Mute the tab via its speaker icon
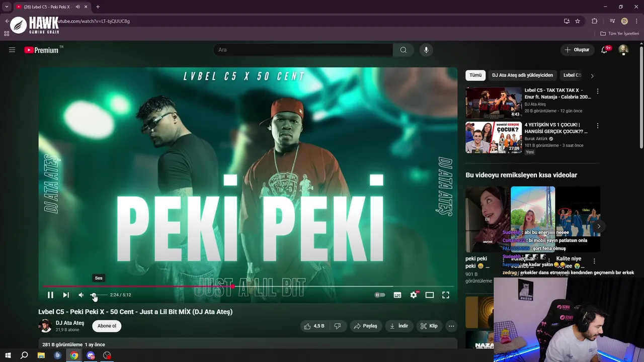Screen dimensions: 644x362 77,7
